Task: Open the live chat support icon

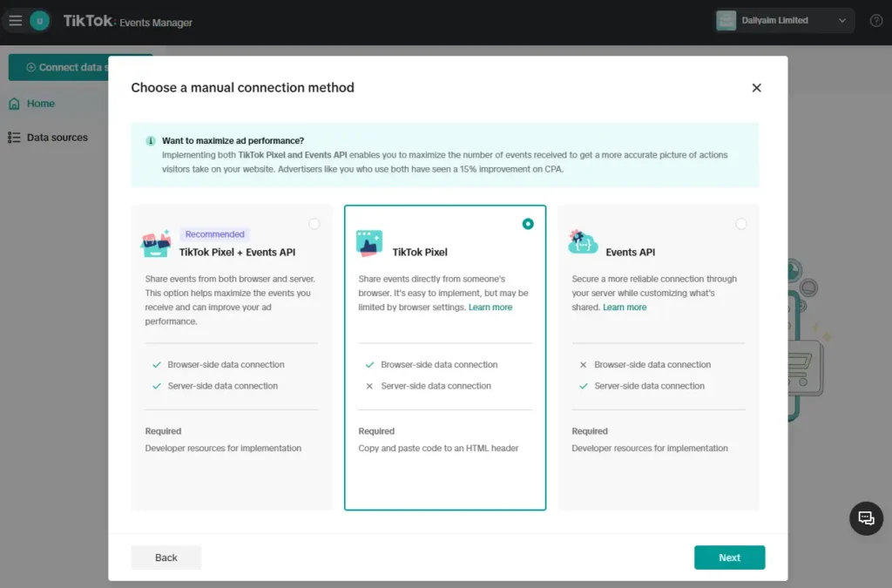Action: (x=866, y=518)
